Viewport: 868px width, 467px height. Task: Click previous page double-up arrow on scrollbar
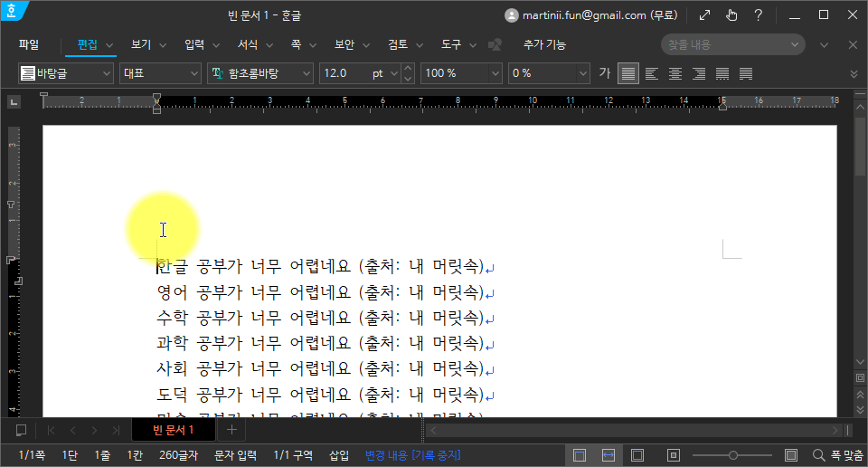pos(860,395)
